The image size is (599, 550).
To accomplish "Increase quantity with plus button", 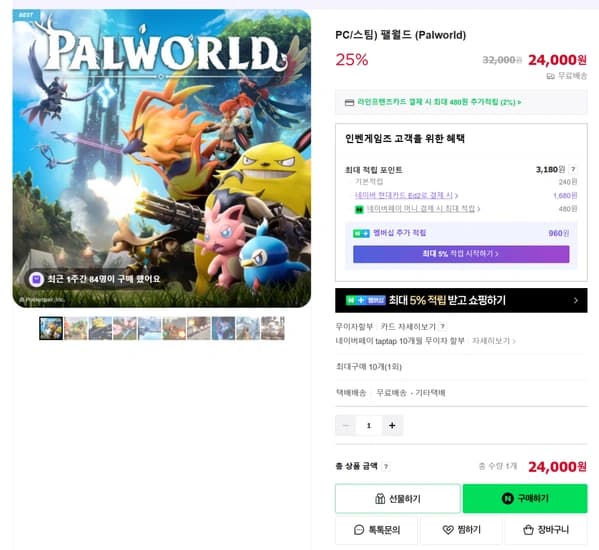I will pyautogui.click(x=392, y=425).
